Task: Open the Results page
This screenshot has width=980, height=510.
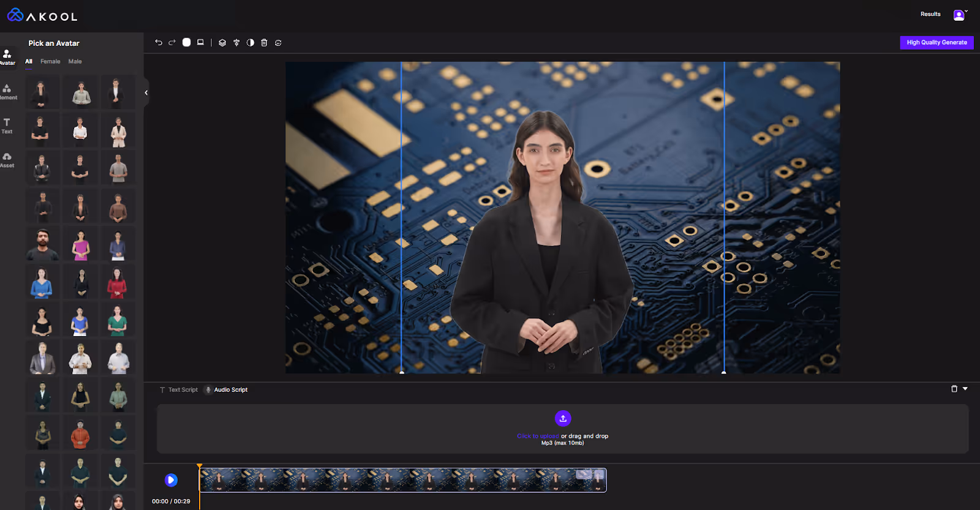Action: [930, 14]
